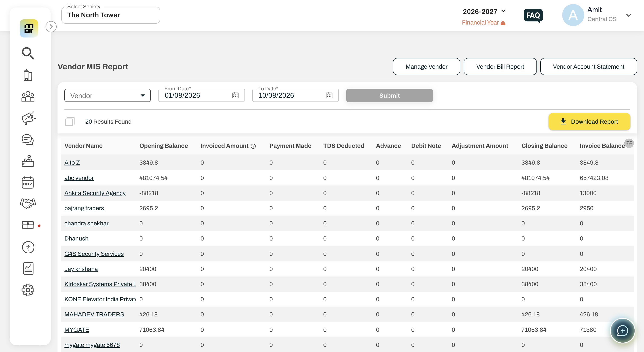Image resolution: width=644 pixels, height=352 pixels.
Task: Click the Invoice Balance column header
Action: [602, 146]
